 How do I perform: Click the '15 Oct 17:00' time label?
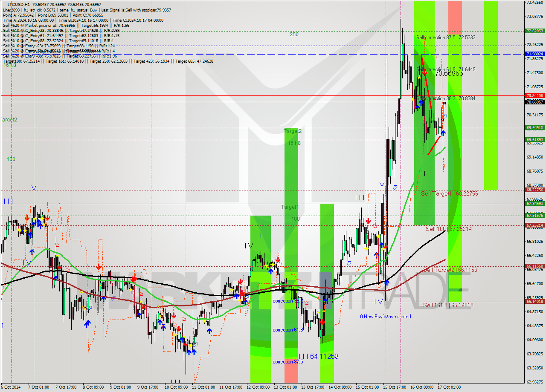[395, 387]
